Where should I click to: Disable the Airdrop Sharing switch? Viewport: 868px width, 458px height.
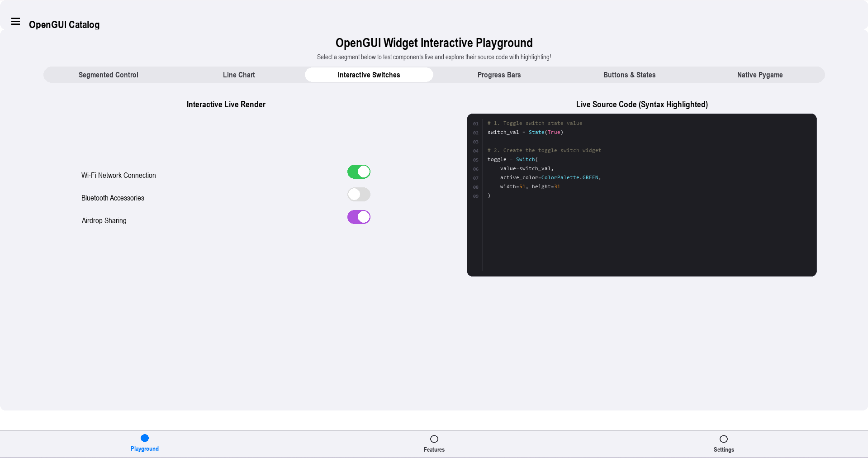click(x=359, y=217)
